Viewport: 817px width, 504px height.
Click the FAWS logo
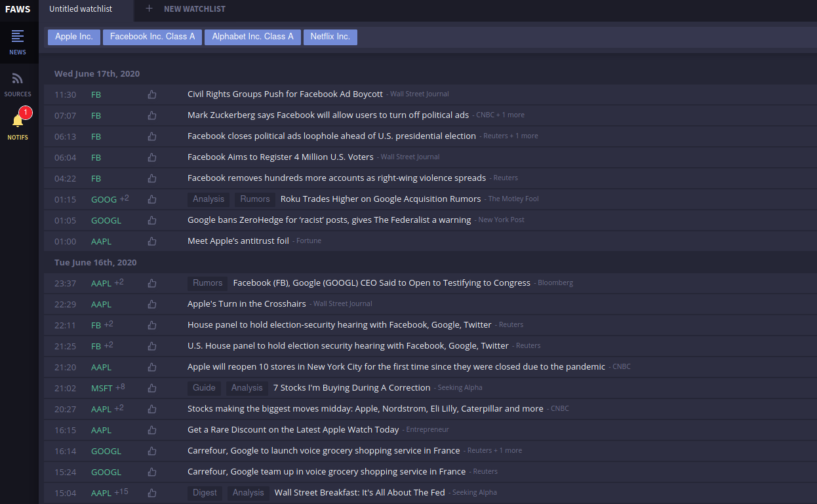tap(18, 9)
